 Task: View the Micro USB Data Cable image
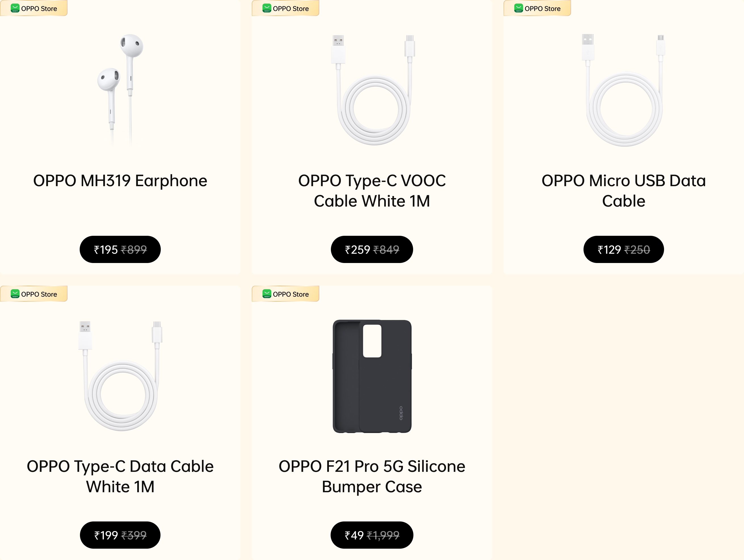pyautogui.click(x=623, y=90)
